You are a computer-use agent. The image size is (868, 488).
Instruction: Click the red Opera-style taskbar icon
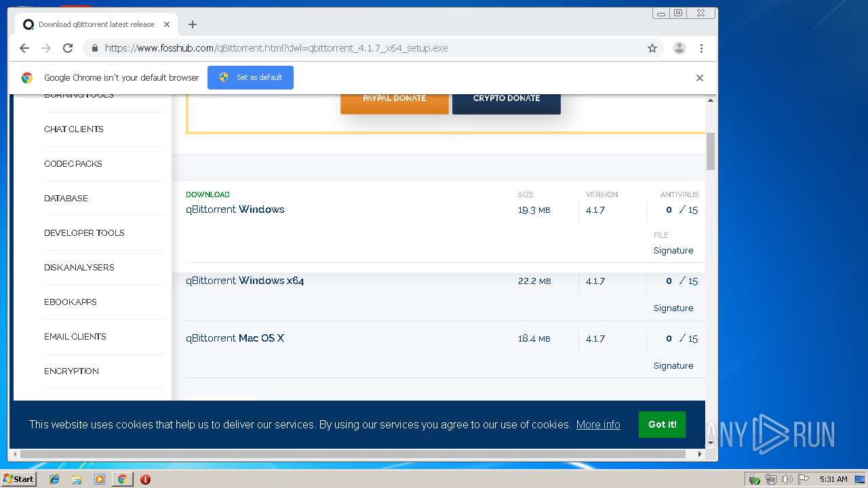(145, 479)
